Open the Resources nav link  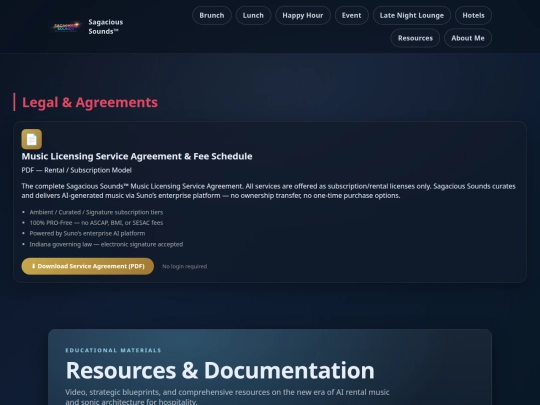(415, 38)
